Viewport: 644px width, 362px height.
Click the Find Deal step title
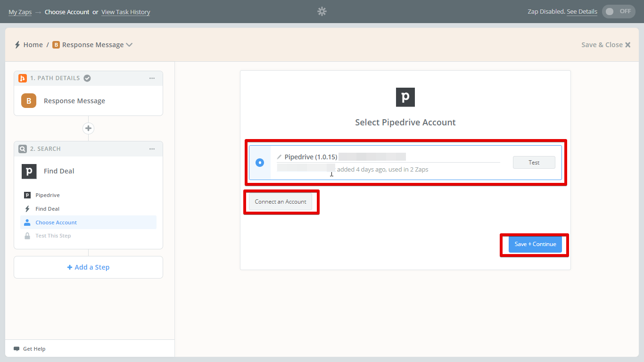pos(59,171)
